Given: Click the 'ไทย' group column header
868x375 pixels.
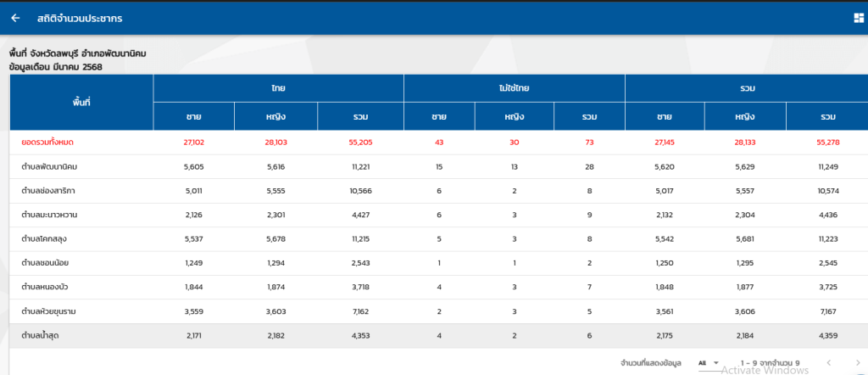Looking at the screenshot, I should click(x=278, y=88).
